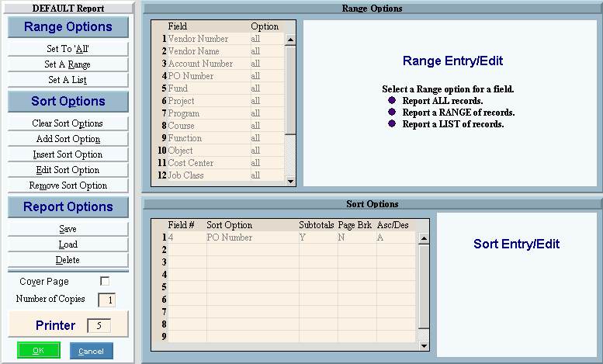The width and height of the screenshot is (603, 364).
Task: Click Clear Sort Options
Action: (x=68, y=123)
